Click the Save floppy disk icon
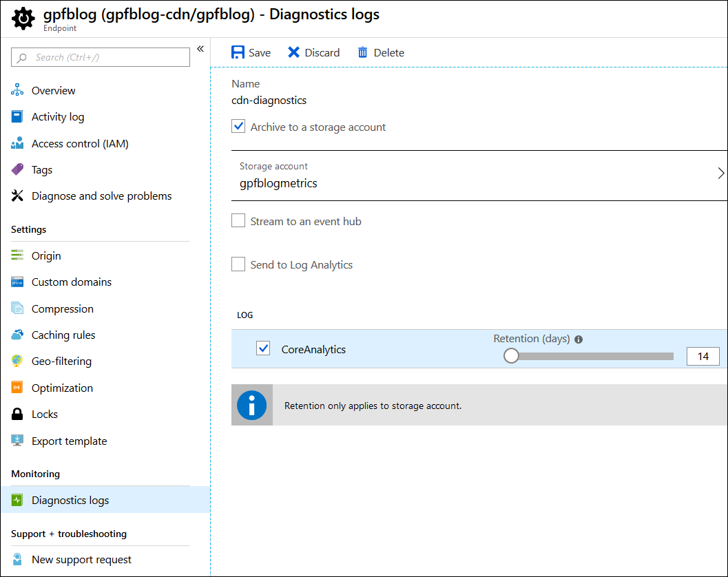728x577 pixels. coord(238,53)
